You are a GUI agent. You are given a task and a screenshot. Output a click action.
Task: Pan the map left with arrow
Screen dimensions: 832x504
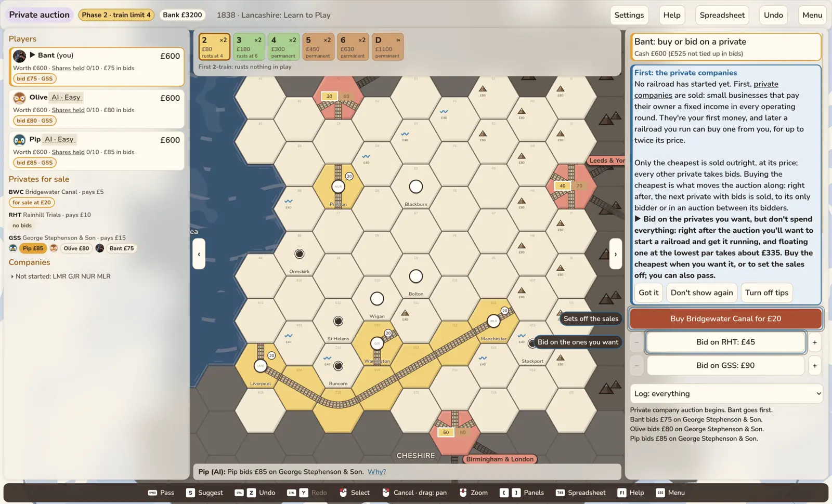click(199, 254)
